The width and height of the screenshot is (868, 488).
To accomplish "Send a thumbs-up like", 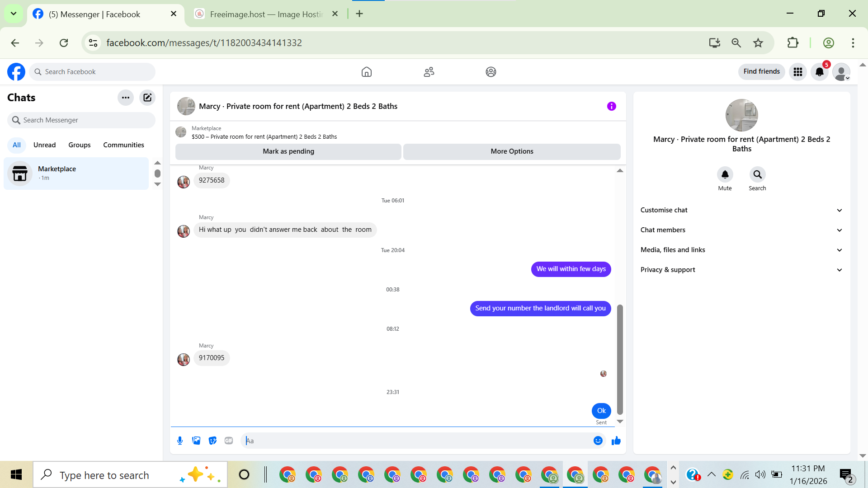I will tap(616, 441).
